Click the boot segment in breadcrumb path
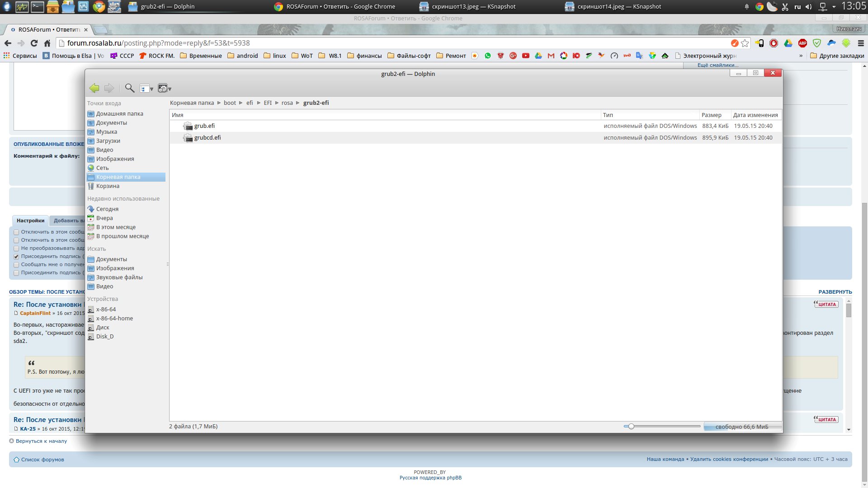 [x=230, y=103]
